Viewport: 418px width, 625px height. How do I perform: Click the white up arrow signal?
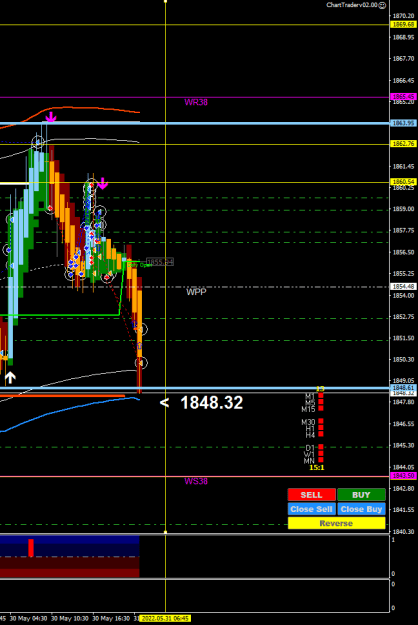coord(10,377)
